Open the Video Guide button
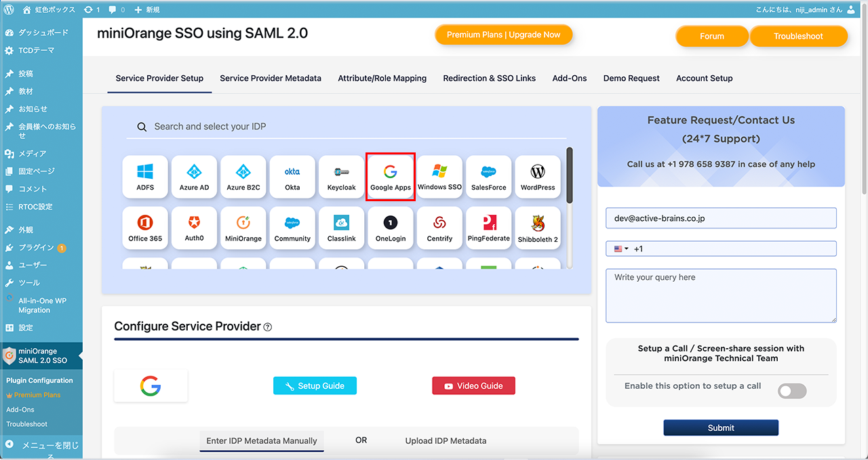Screen dimensions: 868x460 473,385
